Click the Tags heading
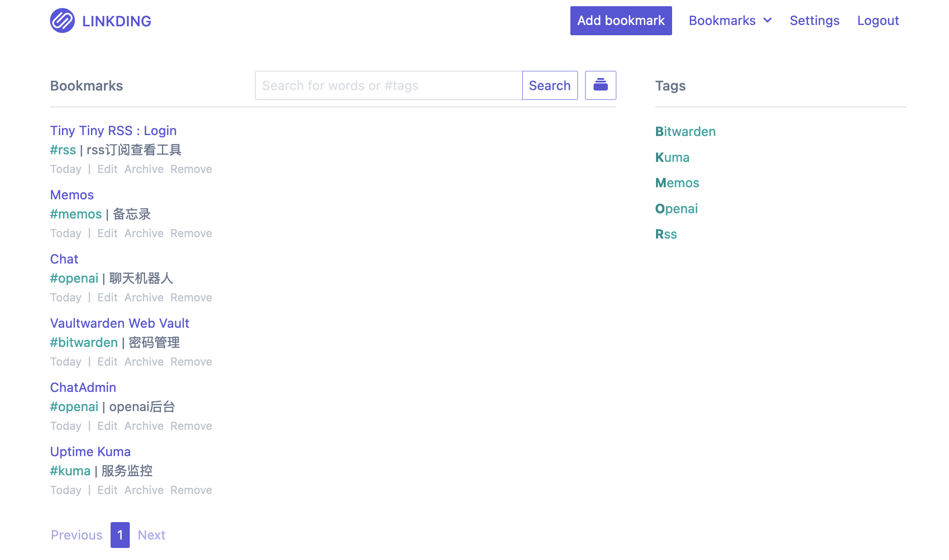The width and height of the screenshot is (949, 560). point(670,86)
